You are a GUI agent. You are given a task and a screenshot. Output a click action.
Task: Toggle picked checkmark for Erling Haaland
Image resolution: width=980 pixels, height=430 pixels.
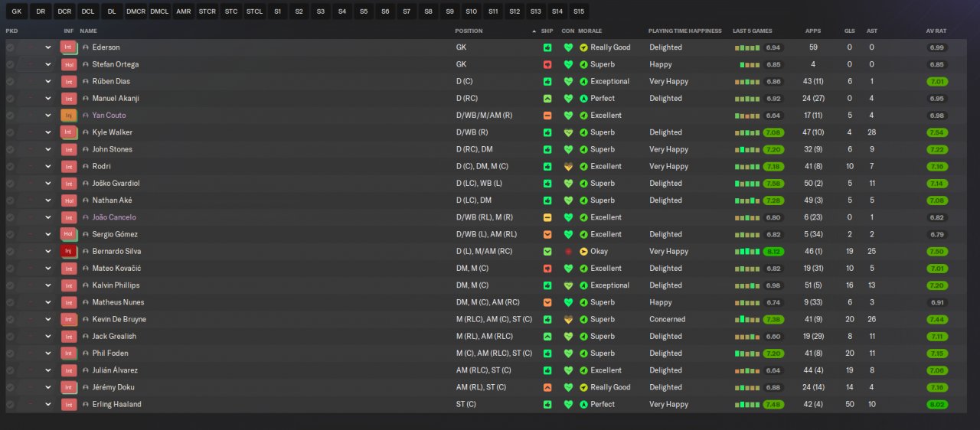pos(10,404)
